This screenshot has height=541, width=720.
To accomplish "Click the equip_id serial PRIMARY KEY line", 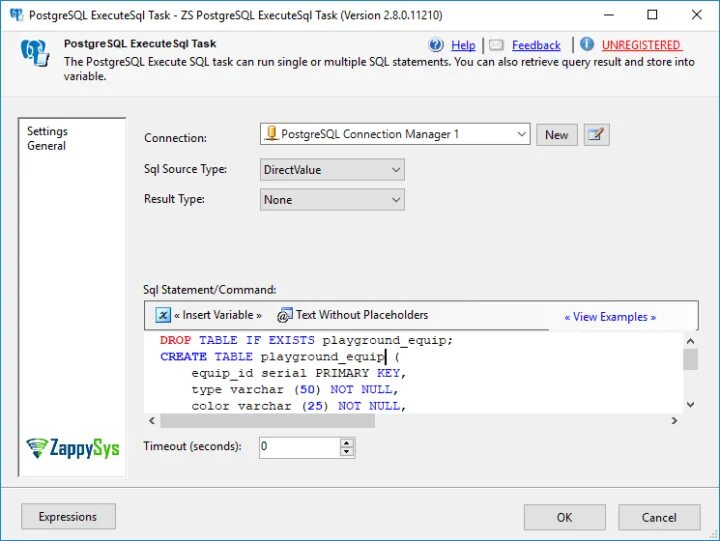I will click(299, 373).
